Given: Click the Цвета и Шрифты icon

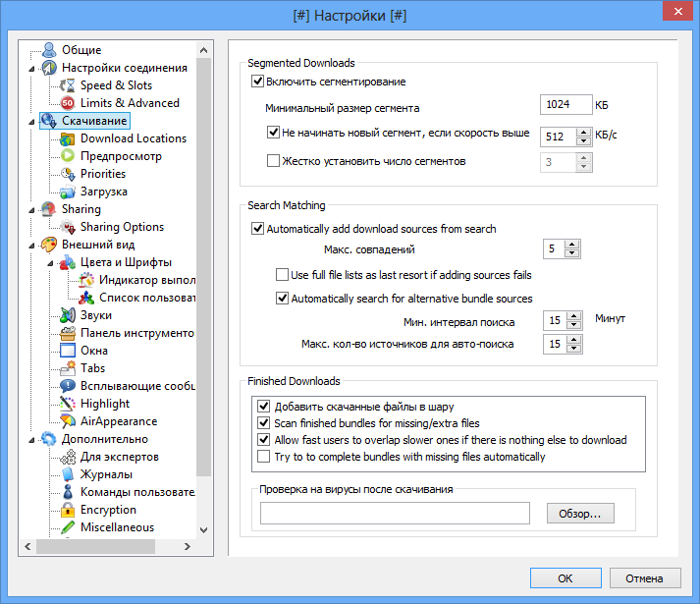Looking at the screenshot, I should 68,262.
